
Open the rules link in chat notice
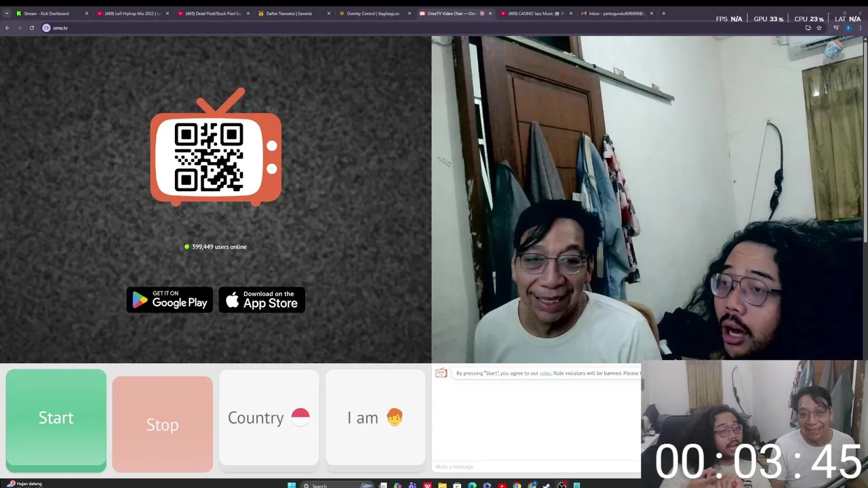click(545, 373)
